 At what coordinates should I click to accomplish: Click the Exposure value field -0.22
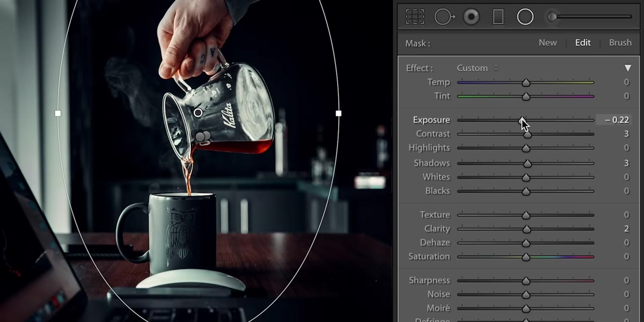point(613,120)
